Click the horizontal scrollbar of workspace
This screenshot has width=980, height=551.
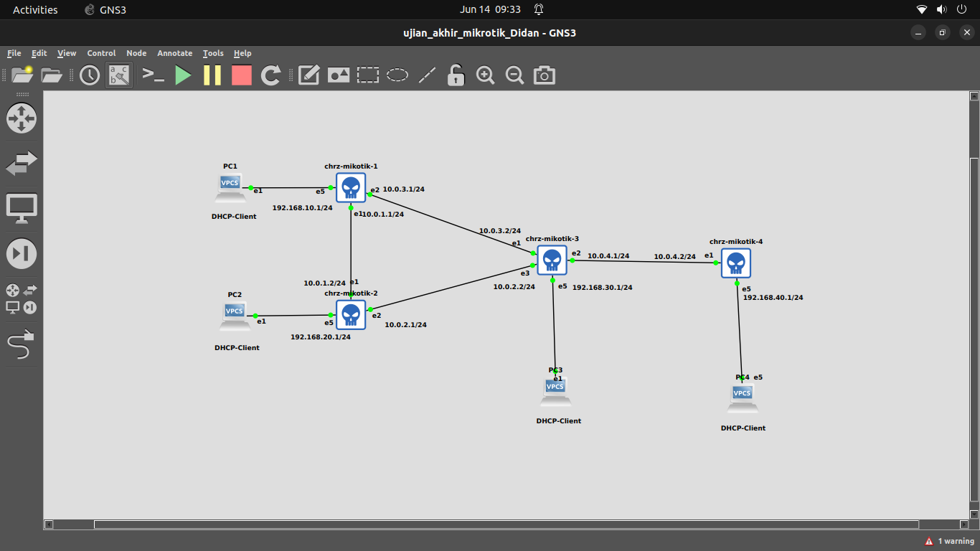click(x=506, y=524)
